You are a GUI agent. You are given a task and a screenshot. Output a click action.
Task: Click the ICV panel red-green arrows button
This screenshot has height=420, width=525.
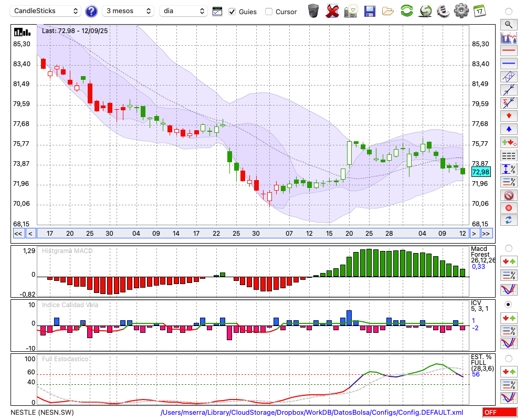tap(509, 318)
